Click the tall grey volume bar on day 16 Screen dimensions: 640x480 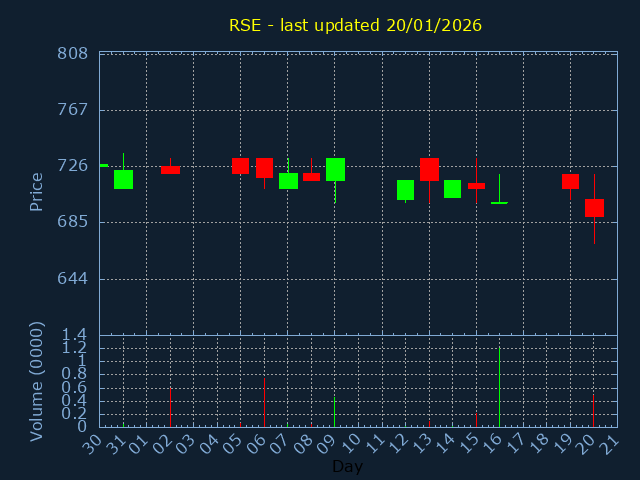click(499, 387)
